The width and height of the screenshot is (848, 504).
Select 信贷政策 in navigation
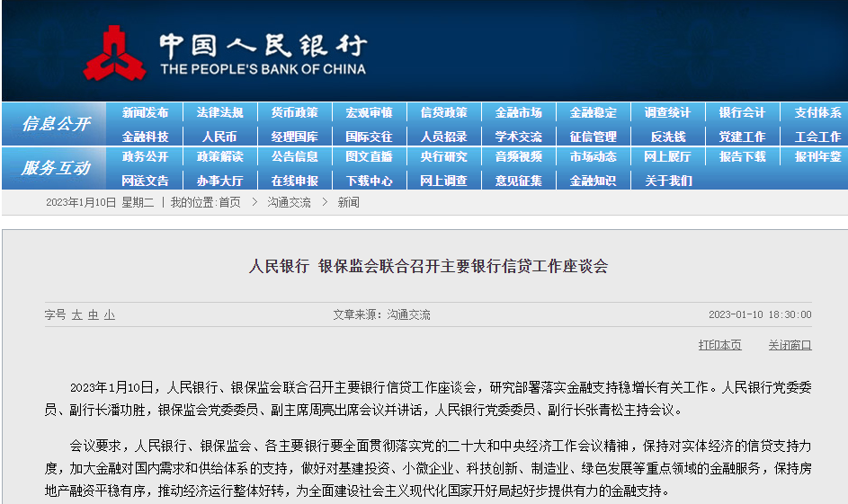(x=443, y=113)
